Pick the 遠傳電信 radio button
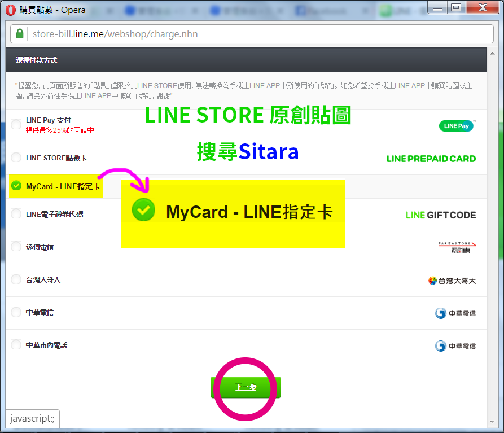This screenshot has width=504, height=433. [16, 247]
